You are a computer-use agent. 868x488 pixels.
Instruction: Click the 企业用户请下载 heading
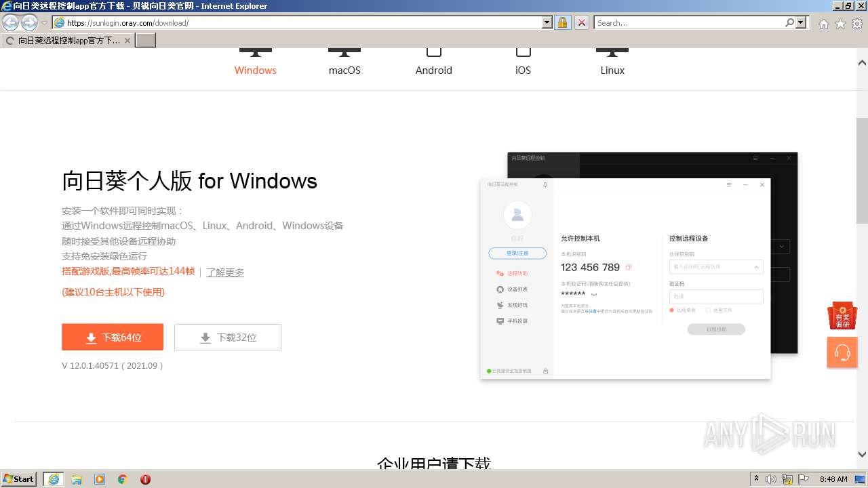coord(434,463)
